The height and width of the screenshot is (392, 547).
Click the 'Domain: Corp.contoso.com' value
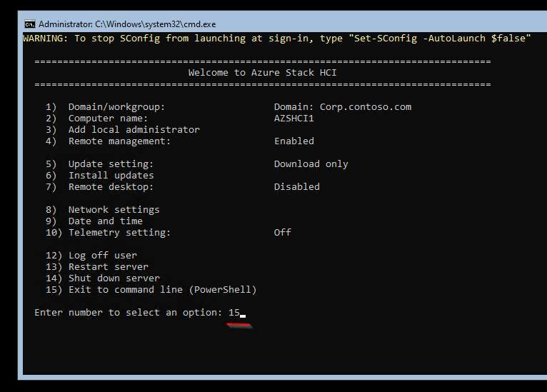[343, 106]
